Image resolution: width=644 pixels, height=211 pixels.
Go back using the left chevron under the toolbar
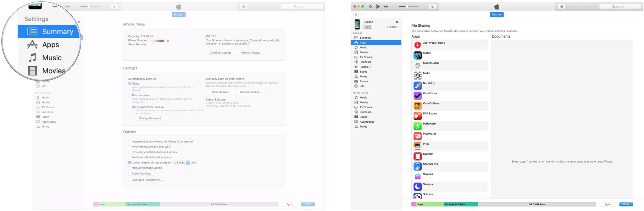356,14
